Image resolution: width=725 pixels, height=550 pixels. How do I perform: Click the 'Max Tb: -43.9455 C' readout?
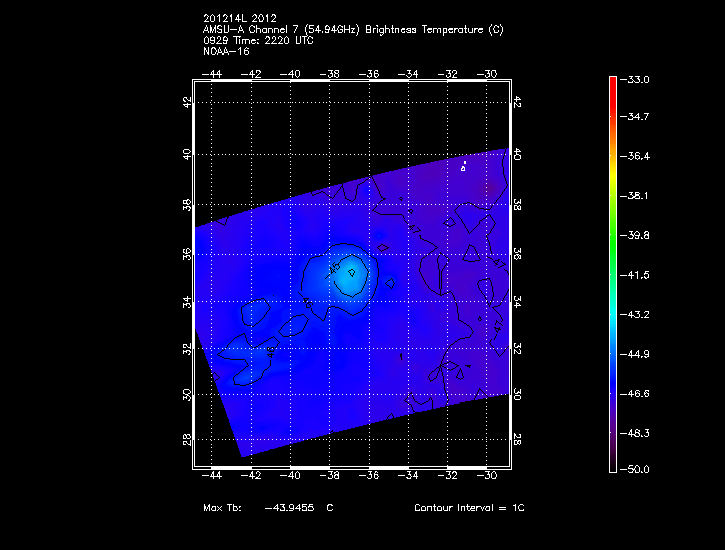[267, 508]
